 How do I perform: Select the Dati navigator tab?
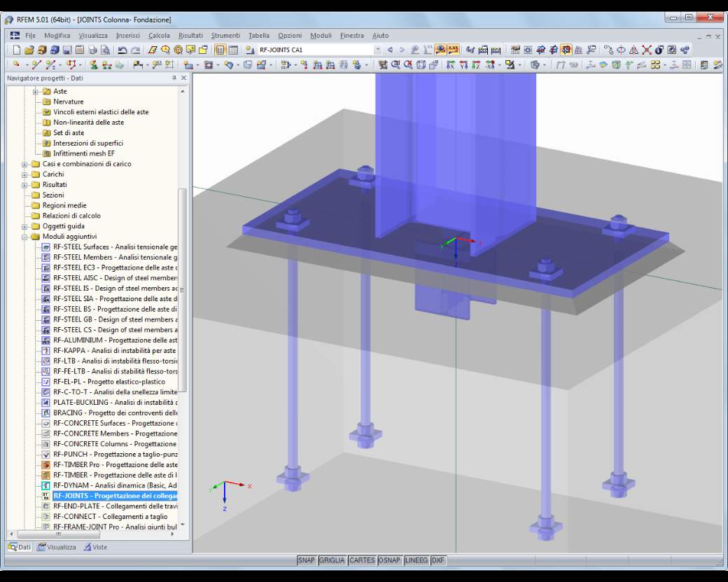20,547
